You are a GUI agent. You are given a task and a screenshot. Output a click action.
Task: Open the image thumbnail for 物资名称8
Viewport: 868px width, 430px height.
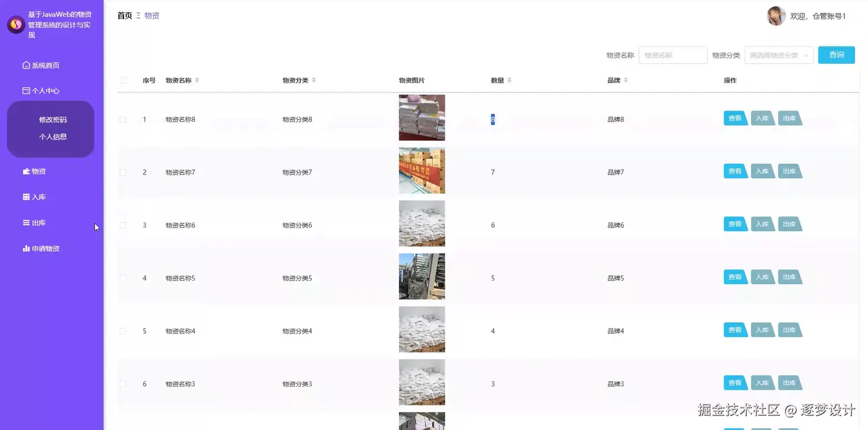coord(422,117)
